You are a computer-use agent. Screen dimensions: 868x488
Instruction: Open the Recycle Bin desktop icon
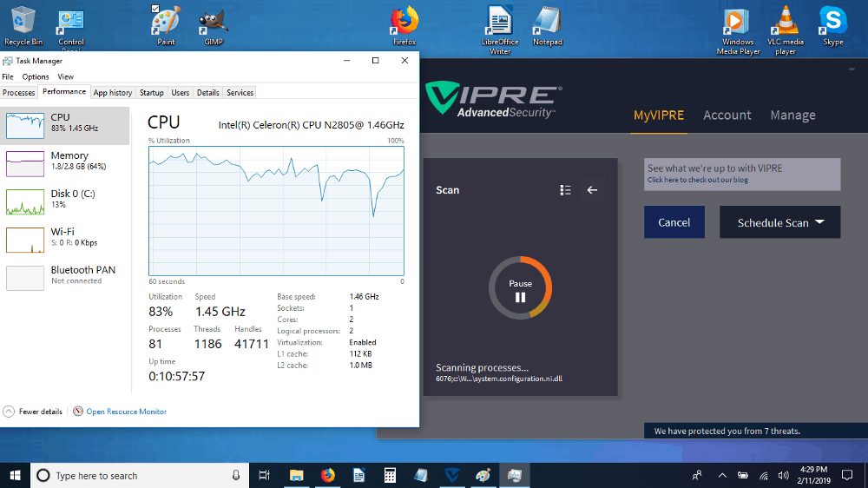pyautogui.click(x=23, y=26)
